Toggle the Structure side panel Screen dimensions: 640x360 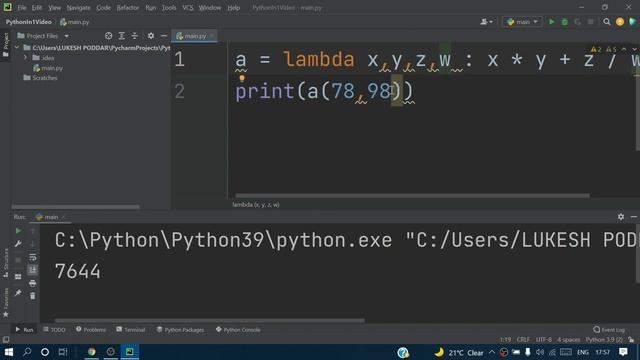[x=5, y=263]
